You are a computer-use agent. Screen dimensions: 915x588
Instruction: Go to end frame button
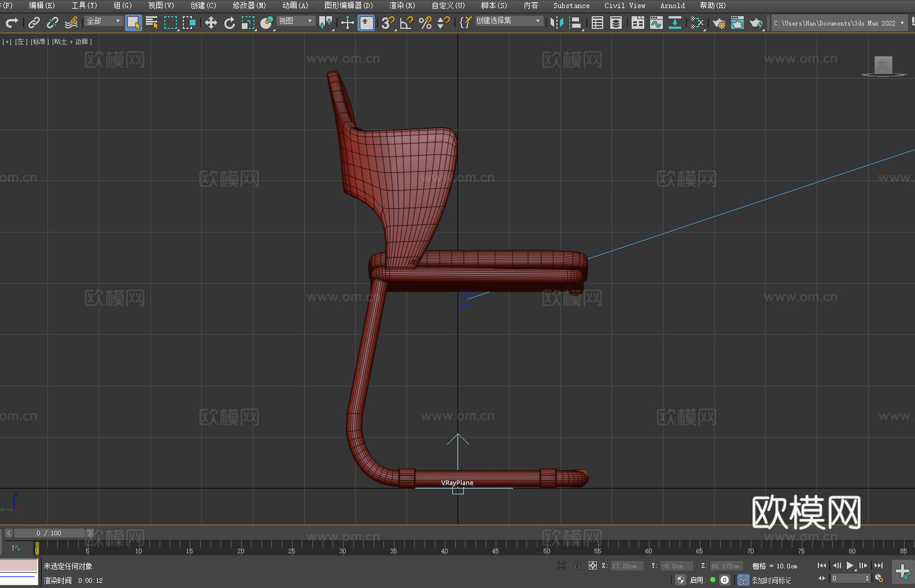pos(879,565)
